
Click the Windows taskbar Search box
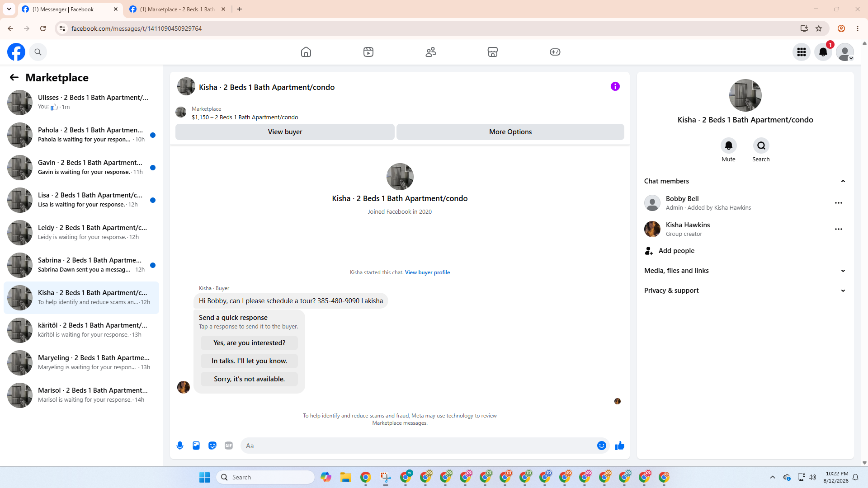point(265,477)
